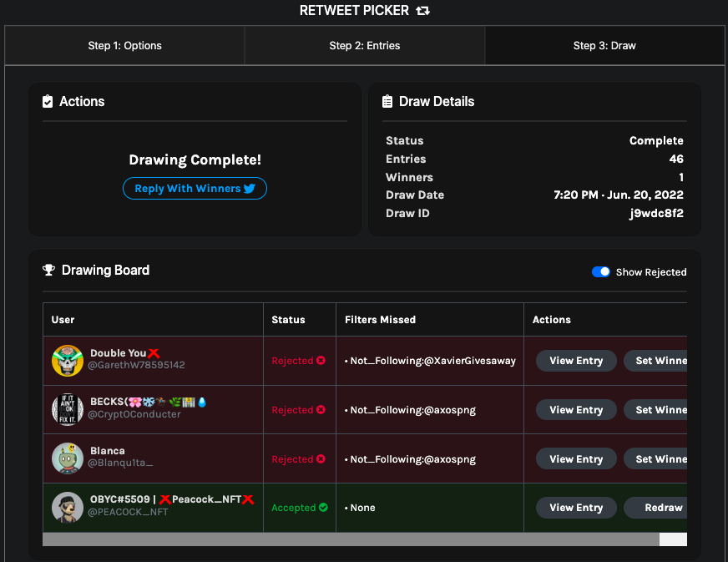Click the Actions clipboard-check icon
This screenshot has height=562, width=728.
48,101
